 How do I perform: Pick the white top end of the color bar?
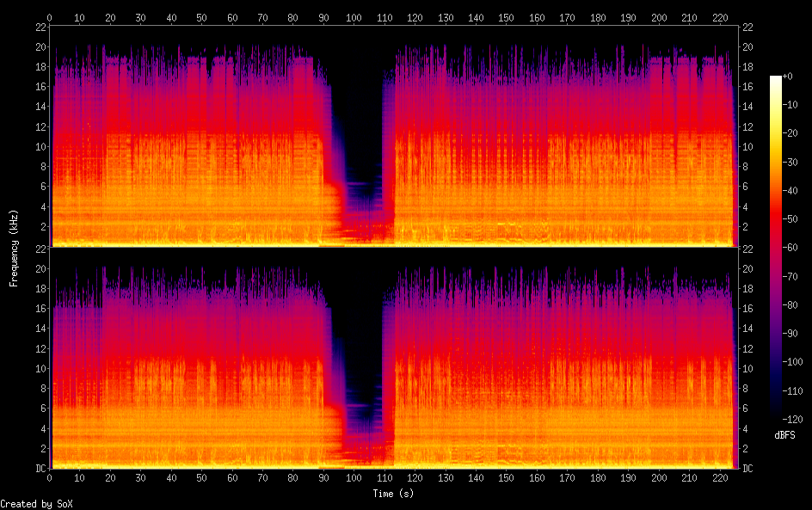pos(776,80)
